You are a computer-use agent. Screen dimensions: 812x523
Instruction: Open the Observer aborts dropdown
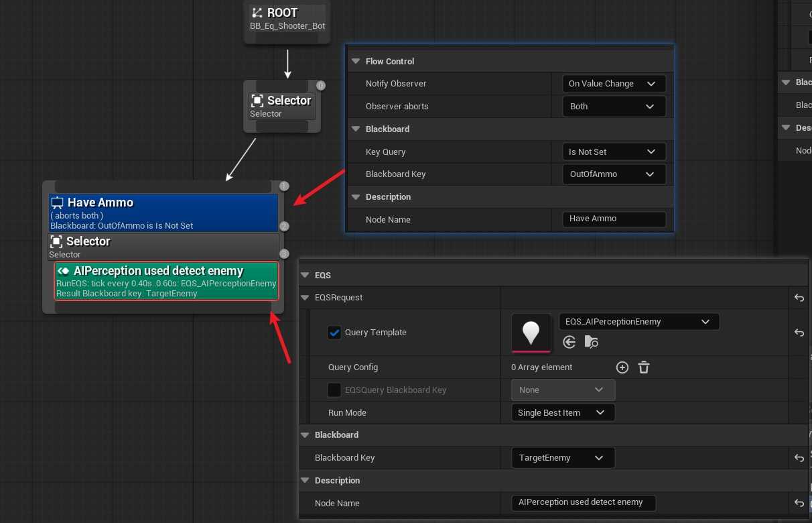[x=613, y=107]
